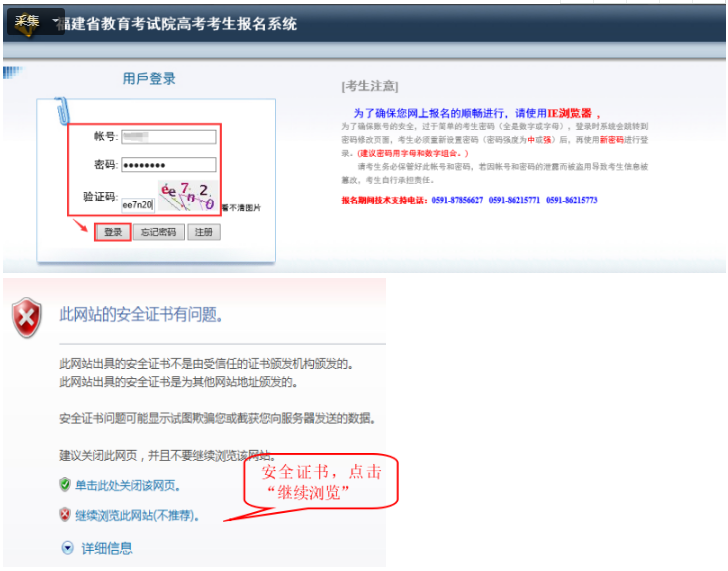Click the phone number 0591-87856627
This screenshot has height=571, width=728.
[x=457, y=200]
